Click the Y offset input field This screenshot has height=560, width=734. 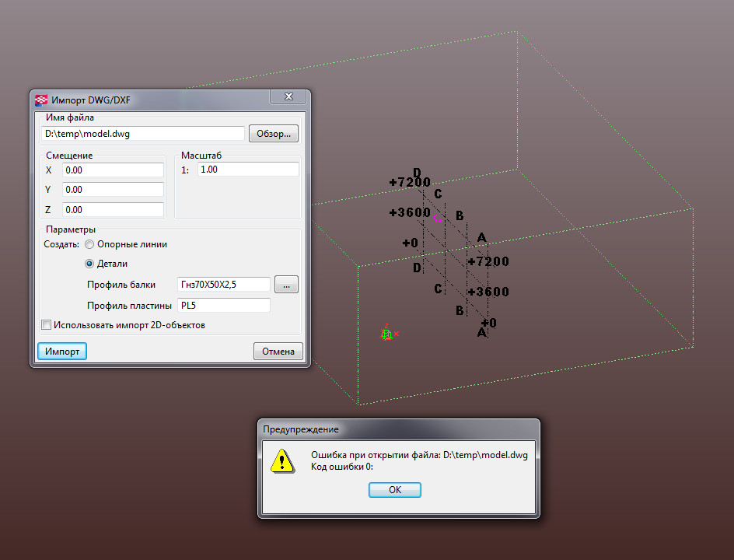click(113, 190)
